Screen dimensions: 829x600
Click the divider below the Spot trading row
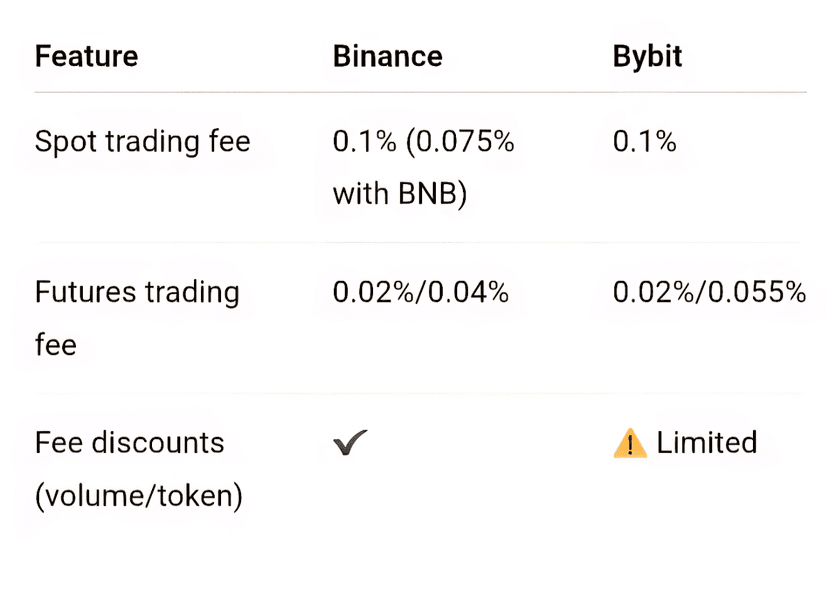point(420,242)
